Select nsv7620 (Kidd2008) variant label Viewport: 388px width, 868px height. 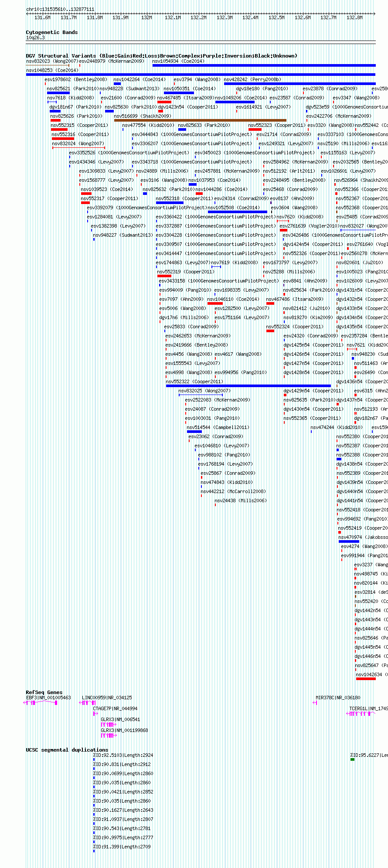[300, 217]
